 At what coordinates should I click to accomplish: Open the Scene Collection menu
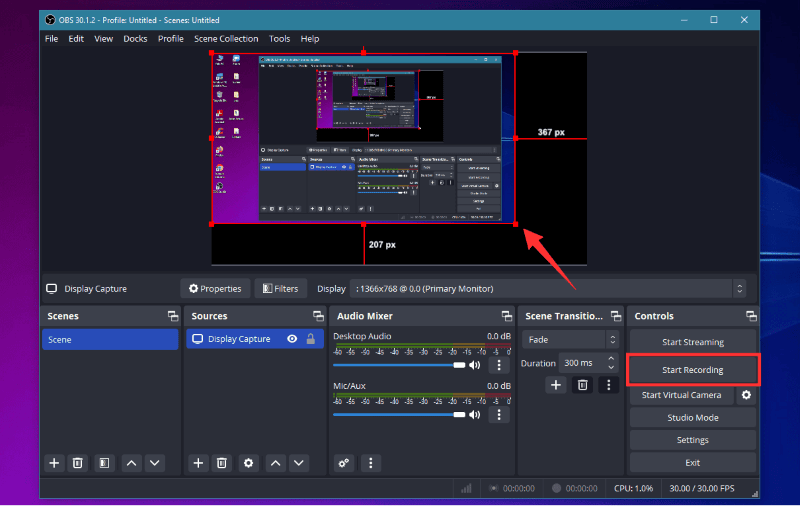(226, 39)
